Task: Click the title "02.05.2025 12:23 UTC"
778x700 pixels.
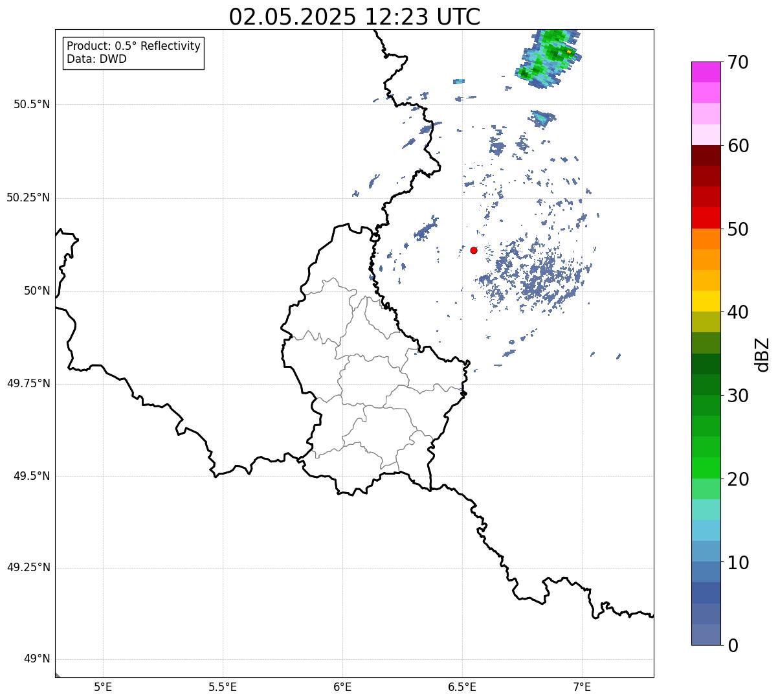Action: point(355,17)
